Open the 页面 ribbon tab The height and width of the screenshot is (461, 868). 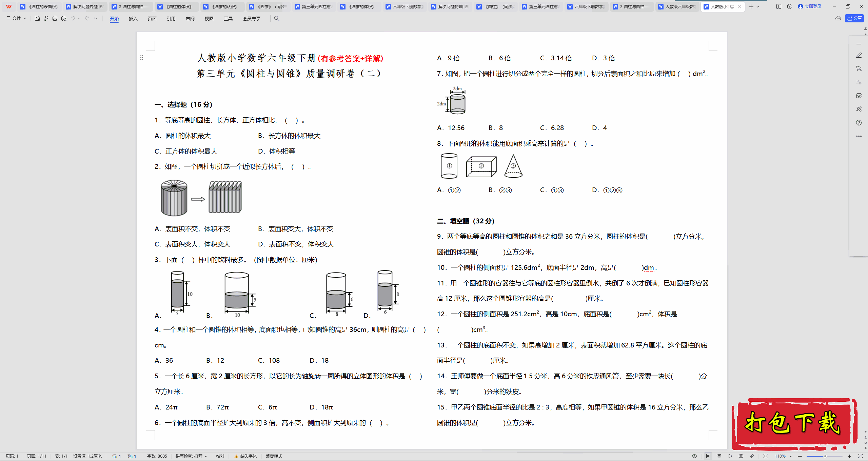click(152, 19)
